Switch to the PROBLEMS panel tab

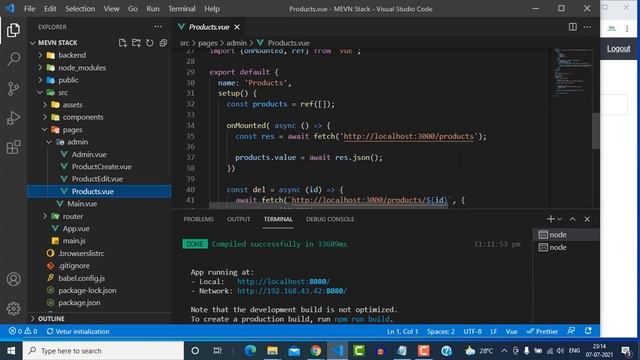click(198, 219)
